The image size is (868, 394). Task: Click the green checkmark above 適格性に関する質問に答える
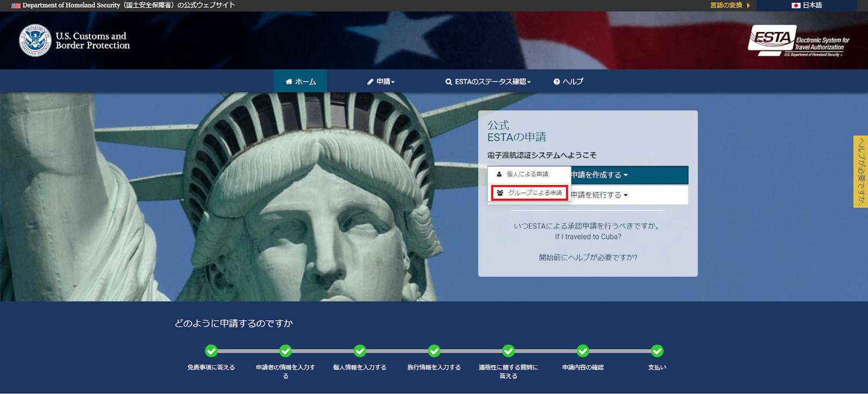(x=508, y=351)
